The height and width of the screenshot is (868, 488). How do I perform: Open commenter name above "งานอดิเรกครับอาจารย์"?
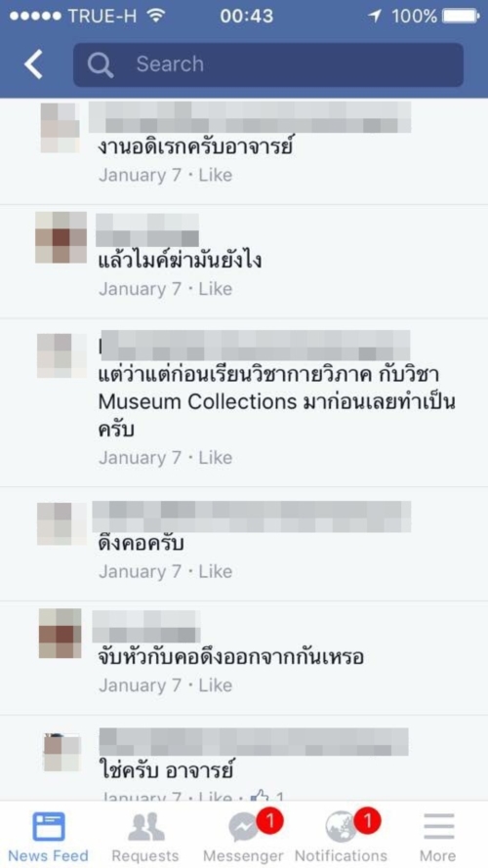point(250,117)
